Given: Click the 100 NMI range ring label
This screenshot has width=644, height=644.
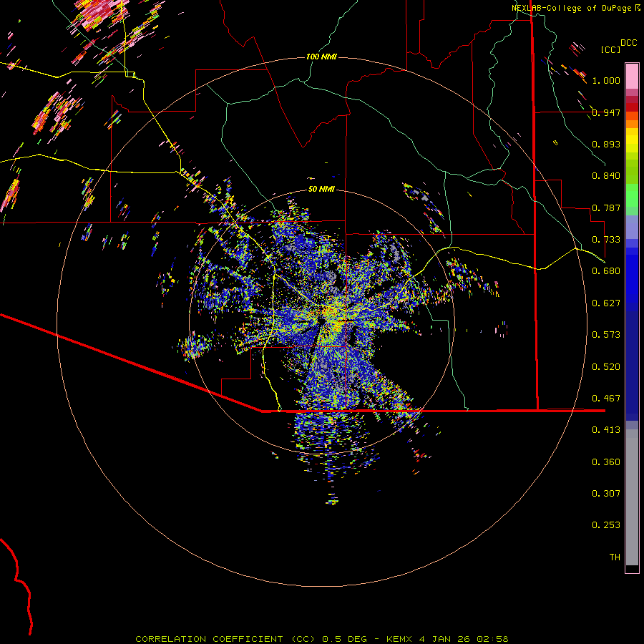Looking at the screenshot, I should (321, 57).
